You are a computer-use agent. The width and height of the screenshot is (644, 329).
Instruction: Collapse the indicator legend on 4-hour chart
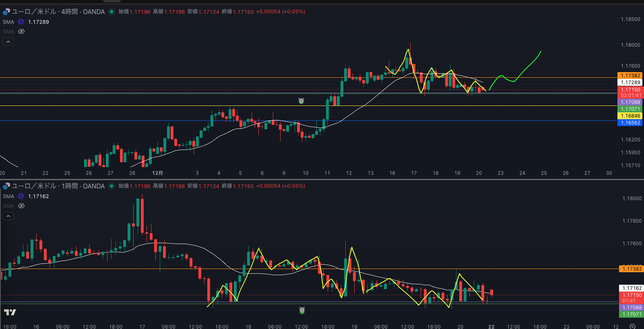point(8,42)
